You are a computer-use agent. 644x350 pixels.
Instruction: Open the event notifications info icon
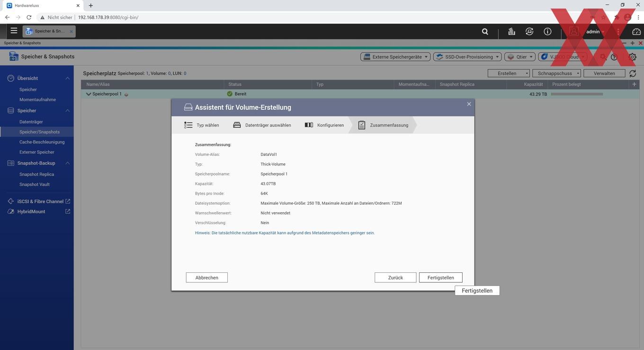(x=547, y=32)
